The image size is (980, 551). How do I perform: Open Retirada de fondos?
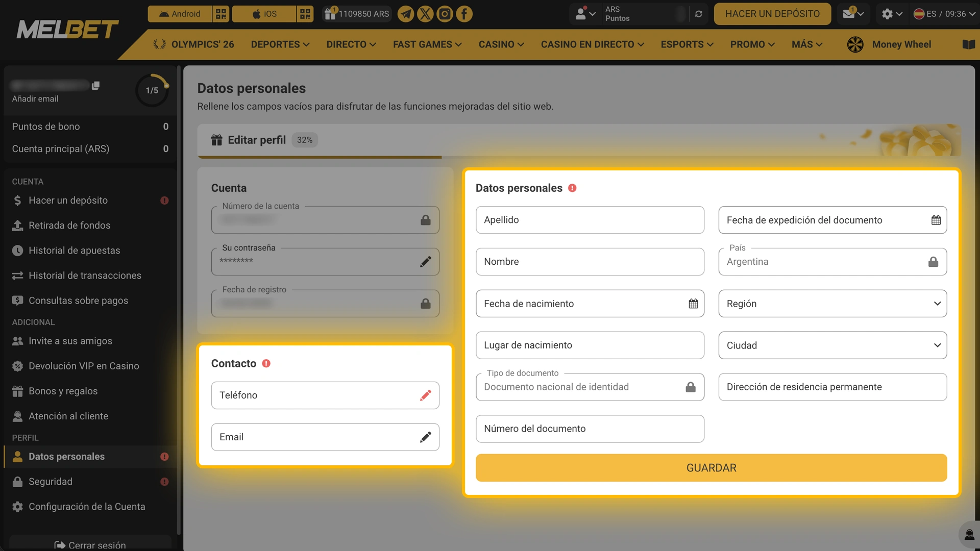tap(90, 226)
